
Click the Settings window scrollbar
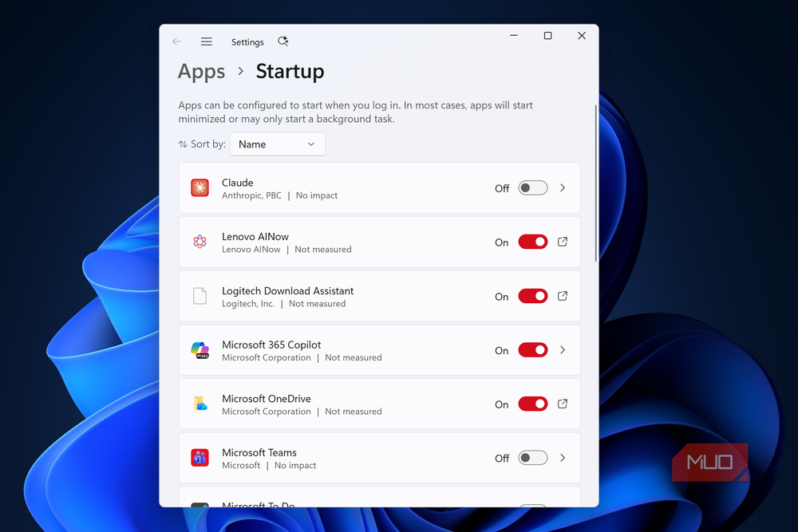(x=595, y=183)
